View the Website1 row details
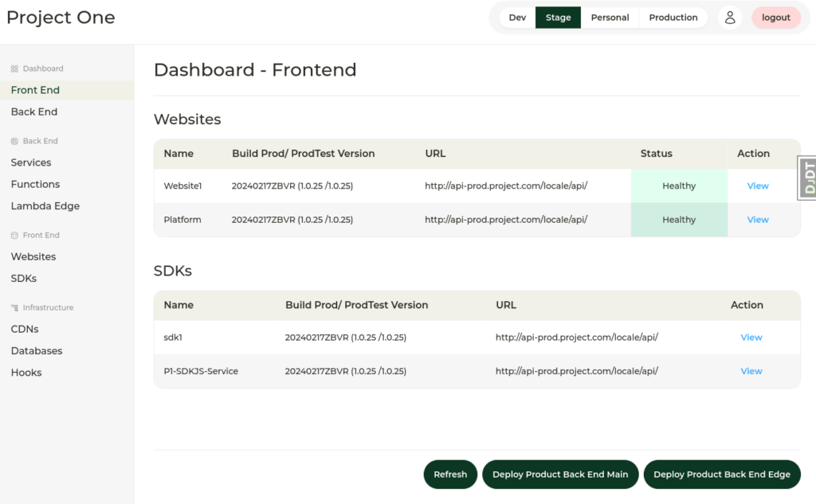The width and height of the screenshot is (816, 504). point(758,186)
